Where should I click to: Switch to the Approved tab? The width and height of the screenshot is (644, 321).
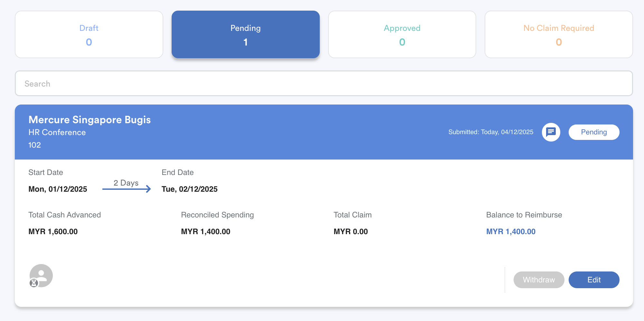(402, 34)
